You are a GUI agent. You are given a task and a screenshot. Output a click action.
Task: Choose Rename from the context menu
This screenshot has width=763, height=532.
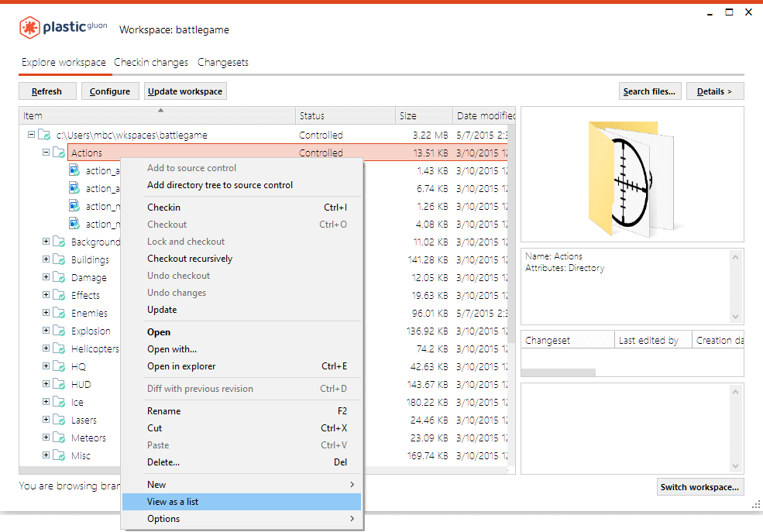tap(242, 411)
